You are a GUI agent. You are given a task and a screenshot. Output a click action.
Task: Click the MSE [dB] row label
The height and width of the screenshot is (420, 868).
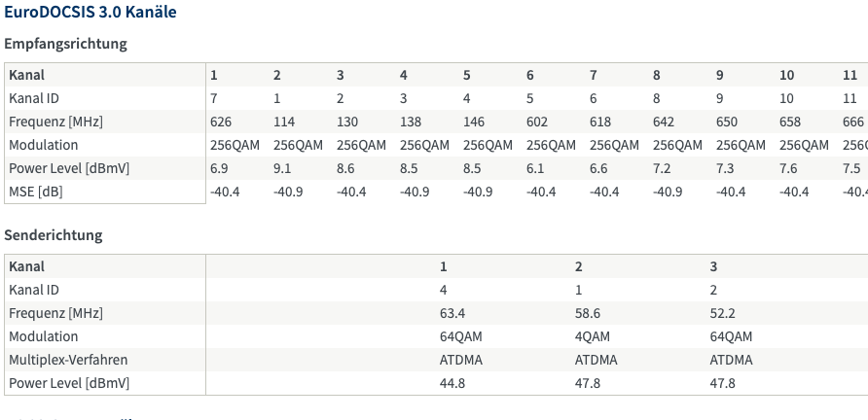(36, 192)
